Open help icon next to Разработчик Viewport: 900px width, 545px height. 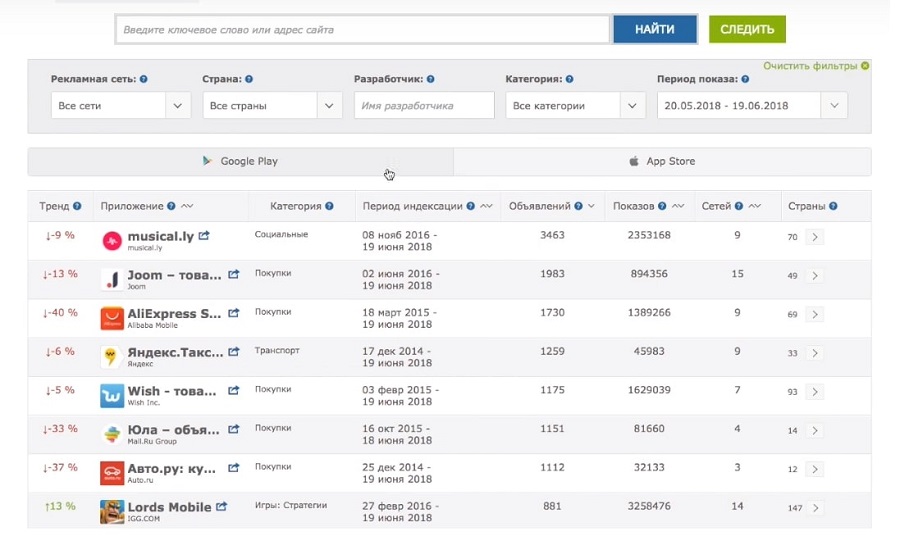tap(430, 79)
